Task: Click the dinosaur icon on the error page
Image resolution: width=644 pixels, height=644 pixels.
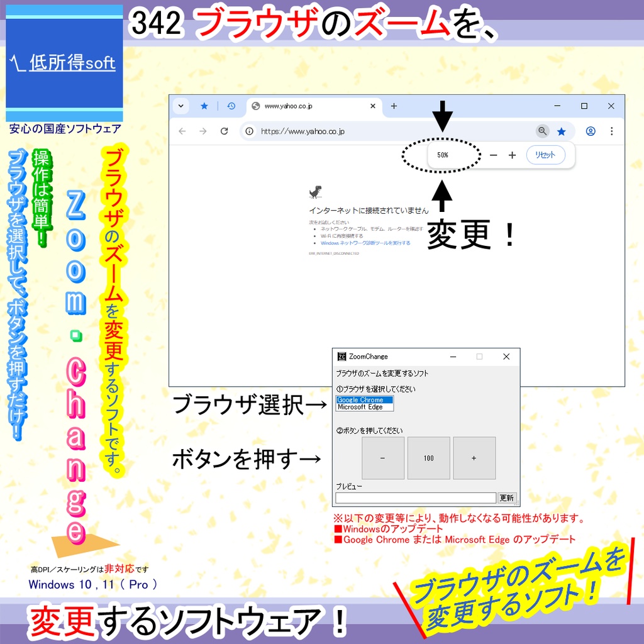Action: [x=316, y=192]
